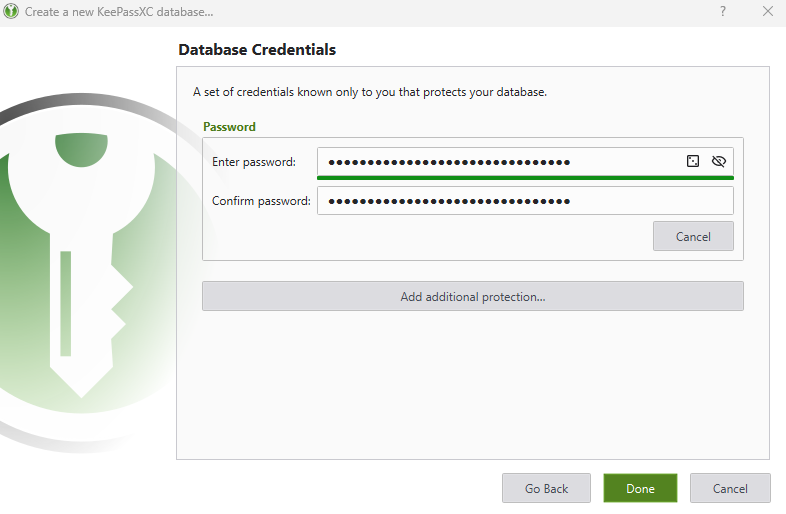Click the credentials description text
The height and width of the screenshot is (514, 786).
[x=369, y=92]
